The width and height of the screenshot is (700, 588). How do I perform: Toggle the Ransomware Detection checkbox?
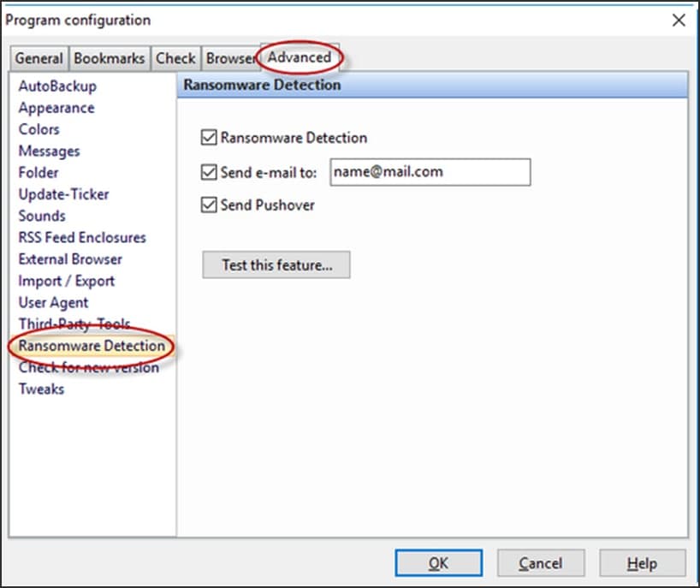[x=209, y=138]
